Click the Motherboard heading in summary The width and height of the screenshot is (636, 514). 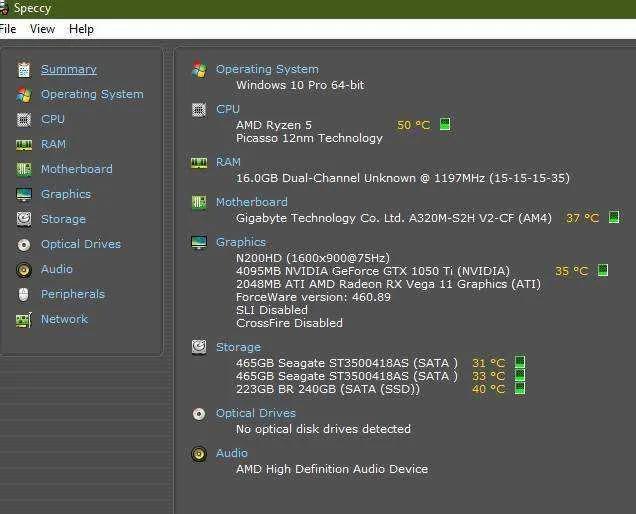[252, 202]
